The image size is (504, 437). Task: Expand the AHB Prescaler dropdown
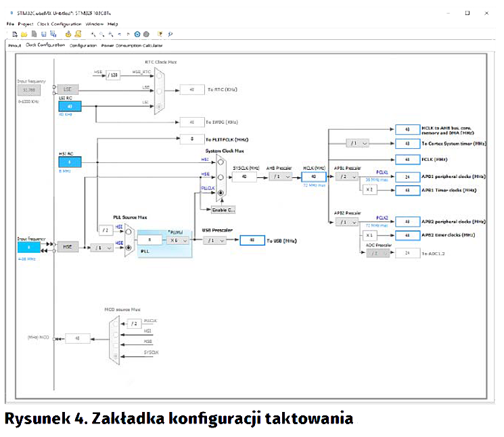(x=281, y=177)
